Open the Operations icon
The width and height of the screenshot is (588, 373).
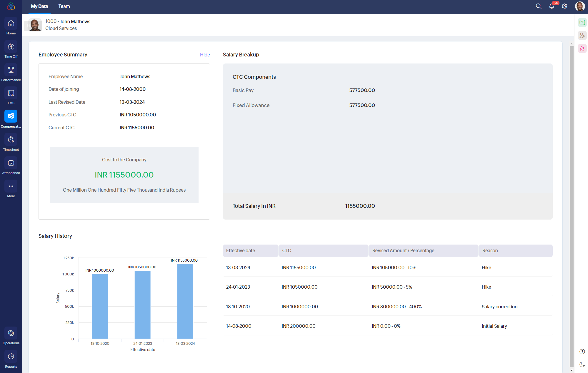(11, 333)
